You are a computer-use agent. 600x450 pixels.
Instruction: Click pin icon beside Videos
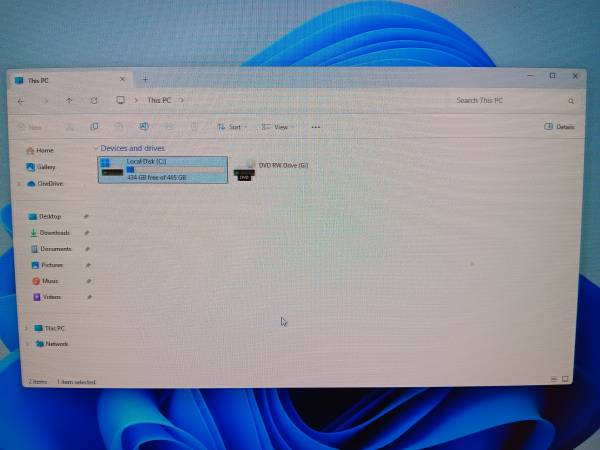tap(89, 297)
